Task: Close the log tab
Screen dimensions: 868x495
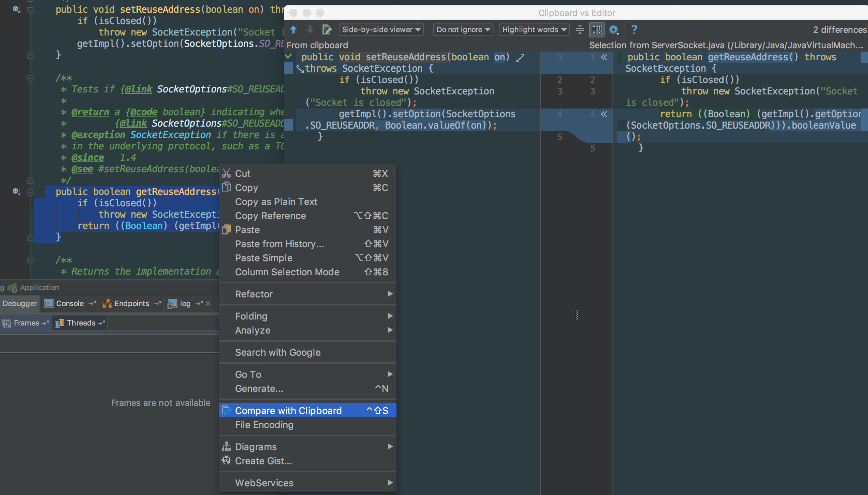Action: 208,303
